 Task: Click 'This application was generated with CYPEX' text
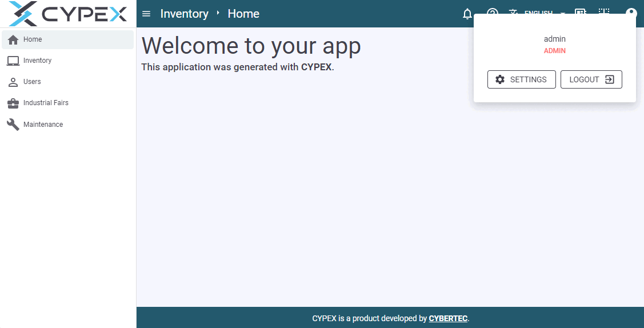click(x=237, y=67)
